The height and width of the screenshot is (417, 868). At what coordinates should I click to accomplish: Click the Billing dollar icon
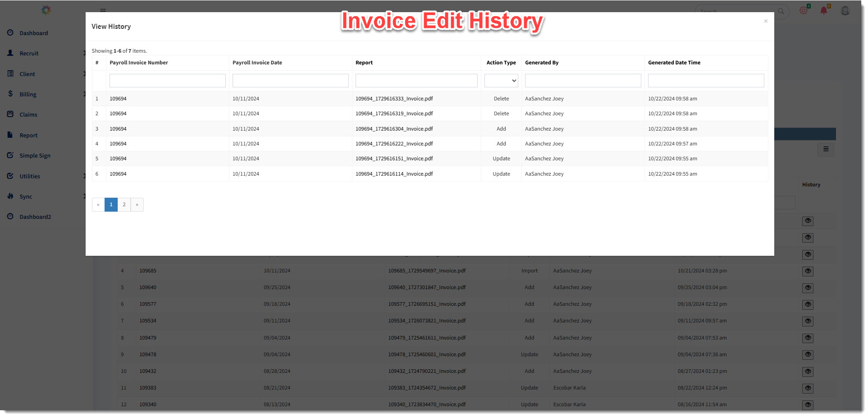click(x=10, y=94)
